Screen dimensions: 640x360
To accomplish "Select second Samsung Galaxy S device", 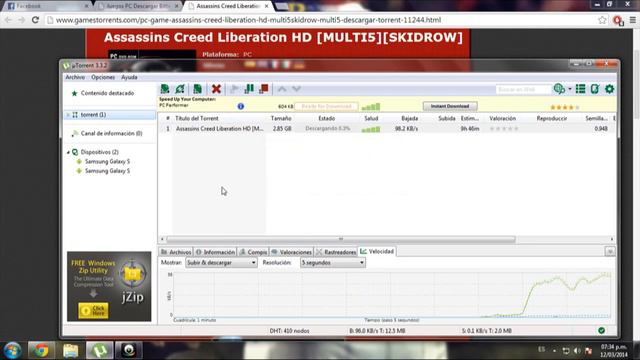I will coord(107,171).
